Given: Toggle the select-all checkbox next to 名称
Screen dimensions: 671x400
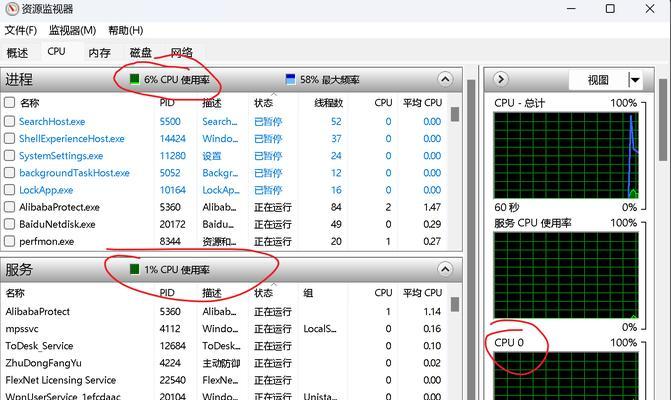Looking at the screenshot, I should 9,103.
